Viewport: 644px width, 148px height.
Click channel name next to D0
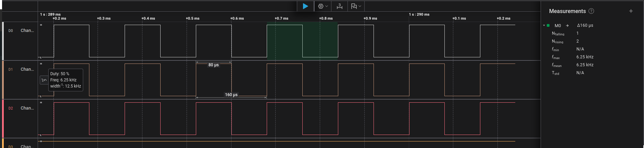coord(27,31)
